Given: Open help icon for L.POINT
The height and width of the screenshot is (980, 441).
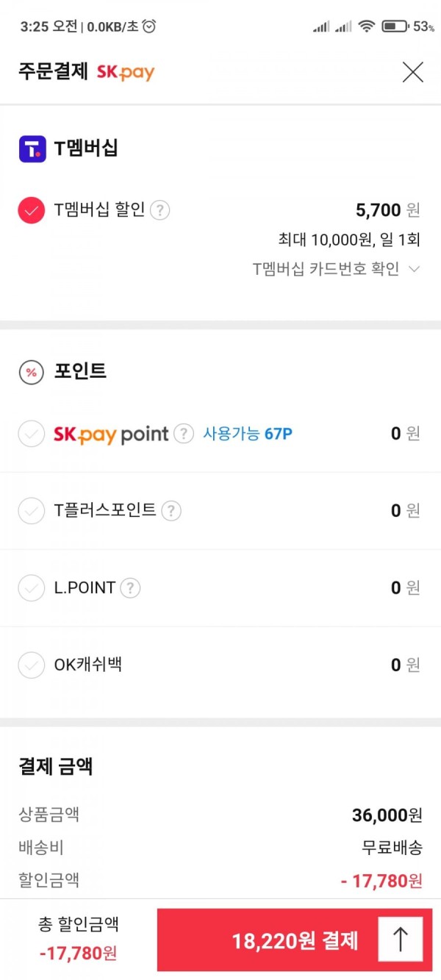Looking at the screenshot, I should [x=130, y=587].
